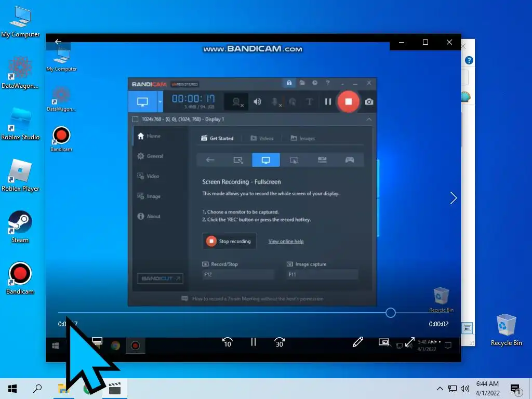Click the small picture icon in the background window
Image resolution: width=532 pixels, height=399 pixels.
(468, 328)
